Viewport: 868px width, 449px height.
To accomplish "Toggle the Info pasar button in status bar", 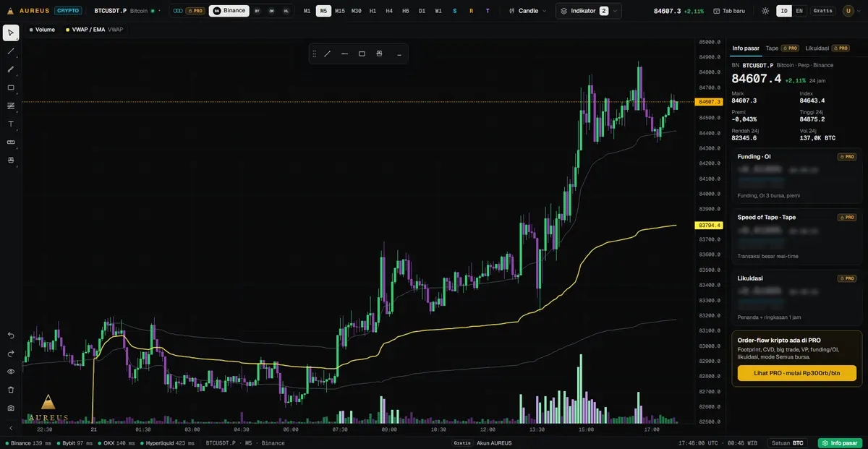I will pos(841,442).
